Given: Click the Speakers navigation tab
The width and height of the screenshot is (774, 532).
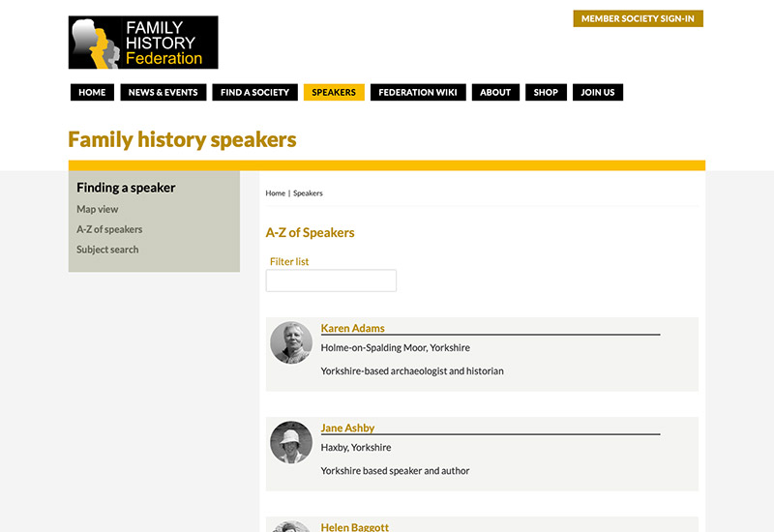Looking at the screenshot, I should coord(334,92).
